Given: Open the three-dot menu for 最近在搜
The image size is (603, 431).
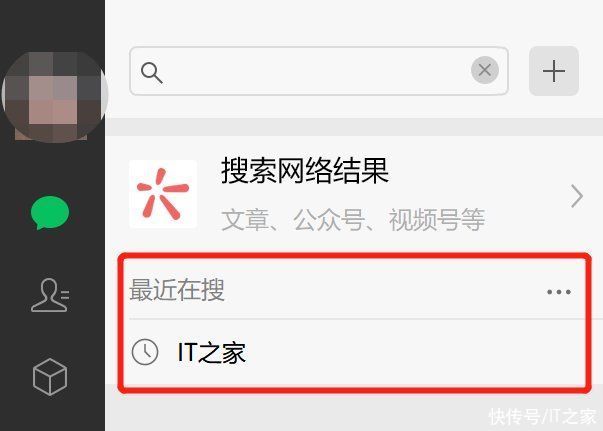Looking at the screenshot, I should click(x=559, y=292).
